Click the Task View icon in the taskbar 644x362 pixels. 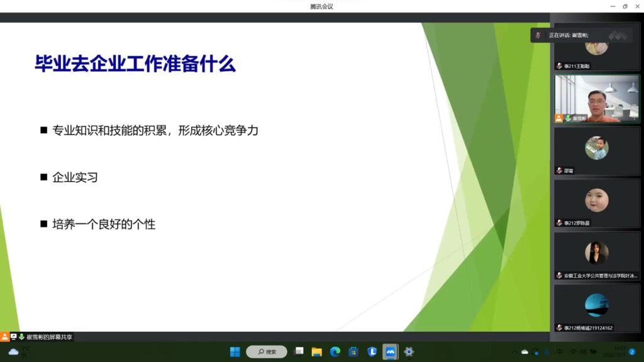(299, 352)
